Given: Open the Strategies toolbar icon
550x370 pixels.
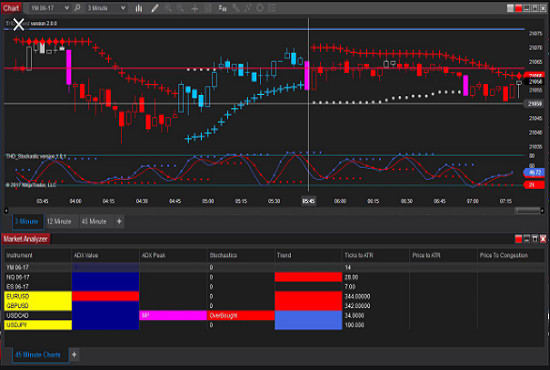Looking at the screenshot, I should click(x=248, y=8).
